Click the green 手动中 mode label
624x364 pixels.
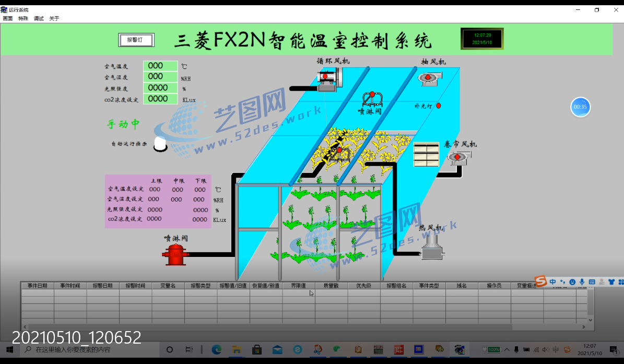tap(123, 124)
